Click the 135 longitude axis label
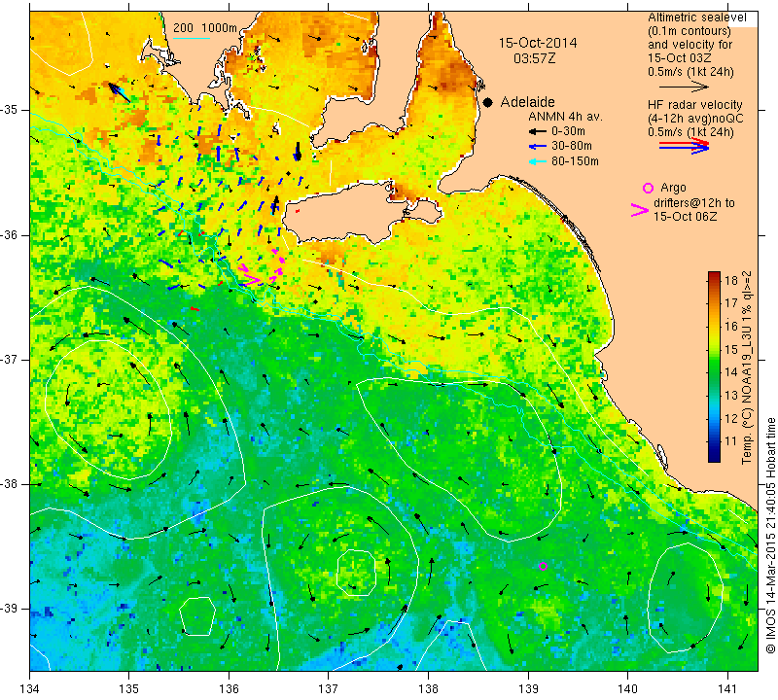The height and width of the screenshot is (700, 778). click(129, 689)
